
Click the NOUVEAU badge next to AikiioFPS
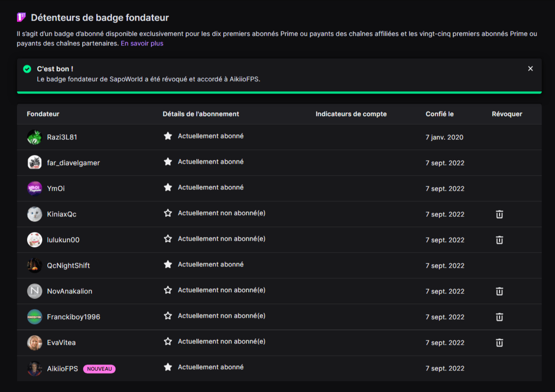(99, 369)
